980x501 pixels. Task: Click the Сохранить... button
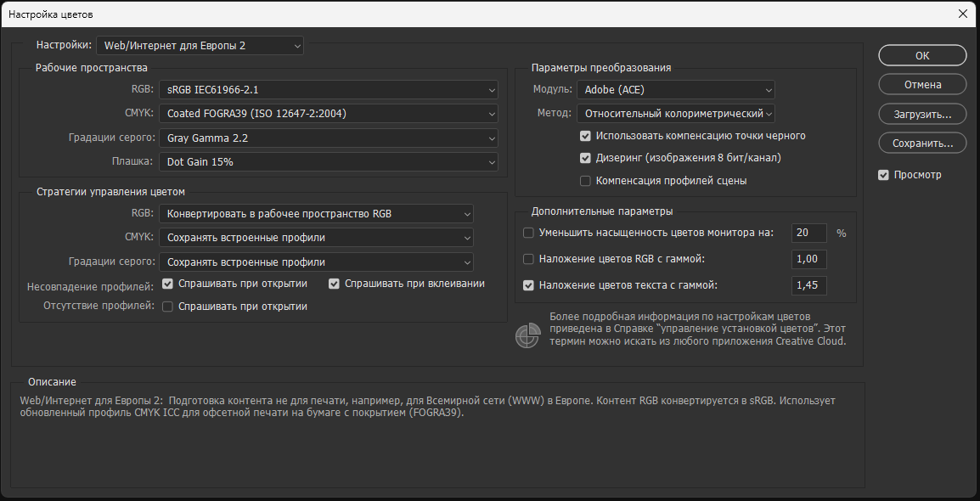(x=922, y=143)
